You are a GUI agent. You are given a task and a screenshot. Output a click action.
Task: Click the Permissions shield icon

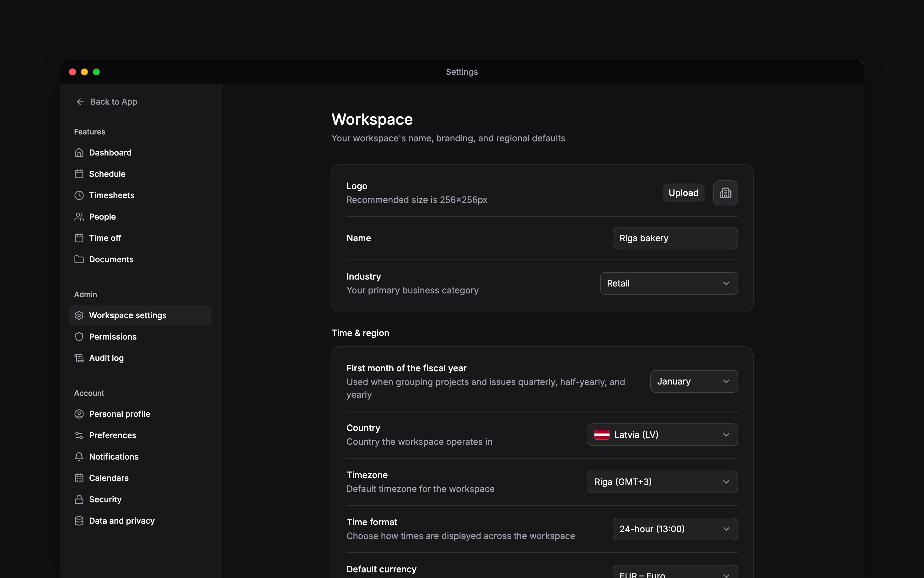79,337
